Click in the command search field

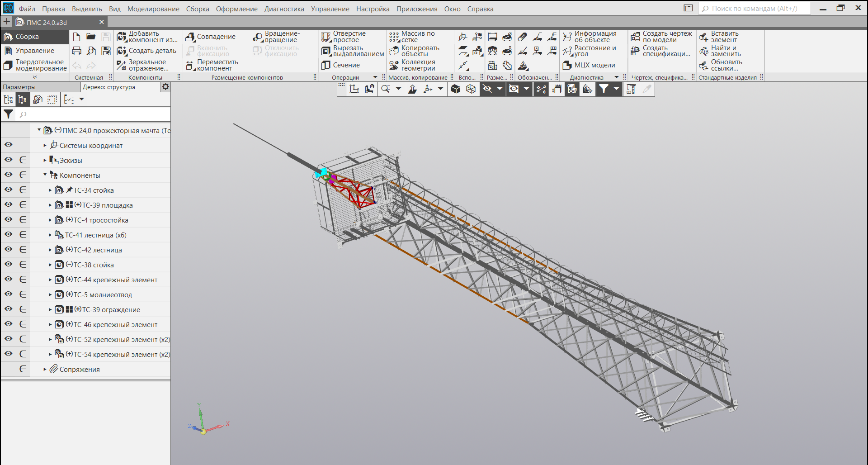click(755, 8)
